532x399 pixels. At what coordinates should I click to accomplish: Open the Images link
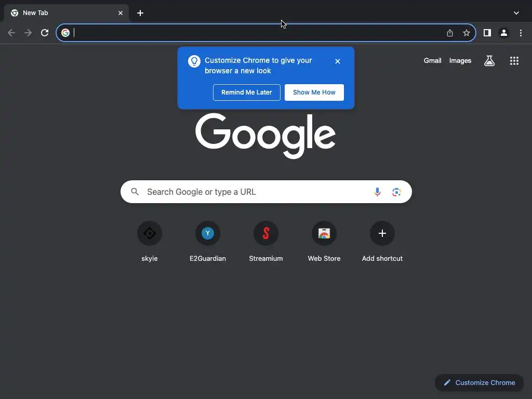460,61
